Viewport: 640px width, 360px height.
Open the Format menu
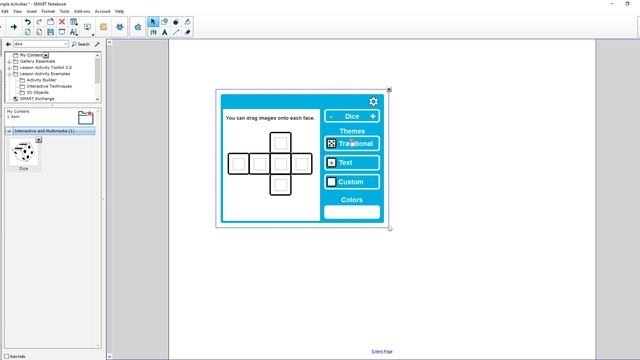48,11
